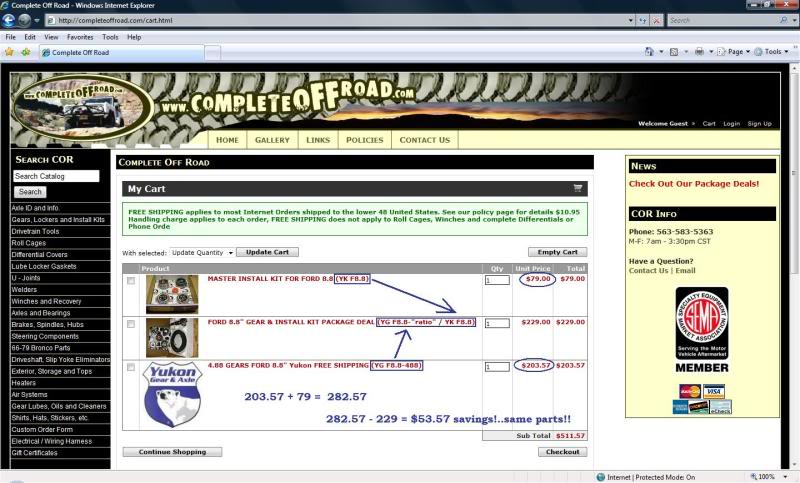Open the File menu
The image size is (800, 483).
tap(10, 37)
